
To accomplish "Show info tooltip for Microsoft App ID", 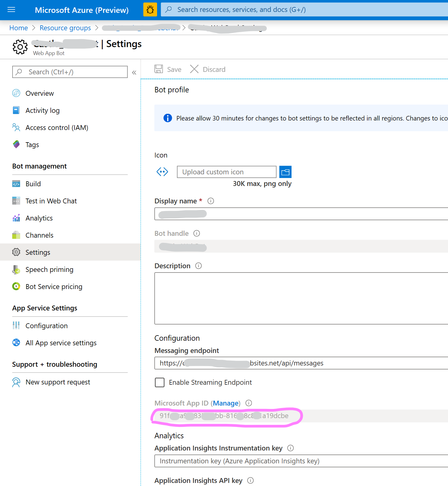I will coord(249,403).
